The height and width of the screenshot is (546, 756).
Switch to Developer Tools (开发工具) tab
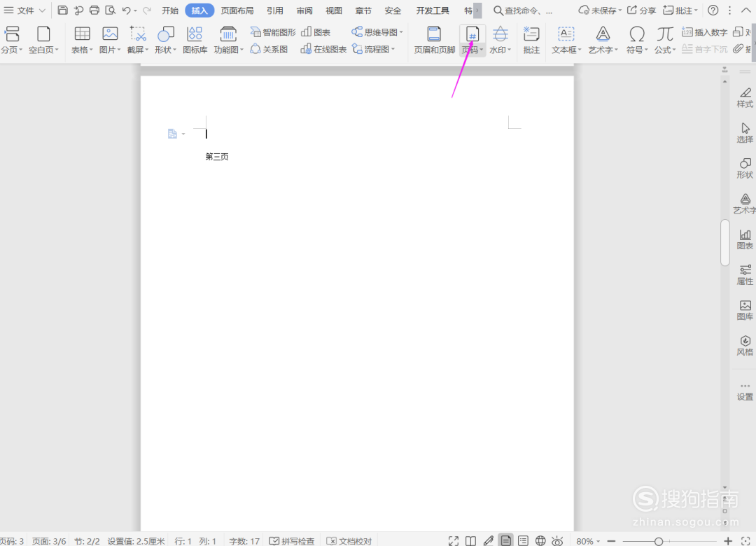tap(433, 10)
